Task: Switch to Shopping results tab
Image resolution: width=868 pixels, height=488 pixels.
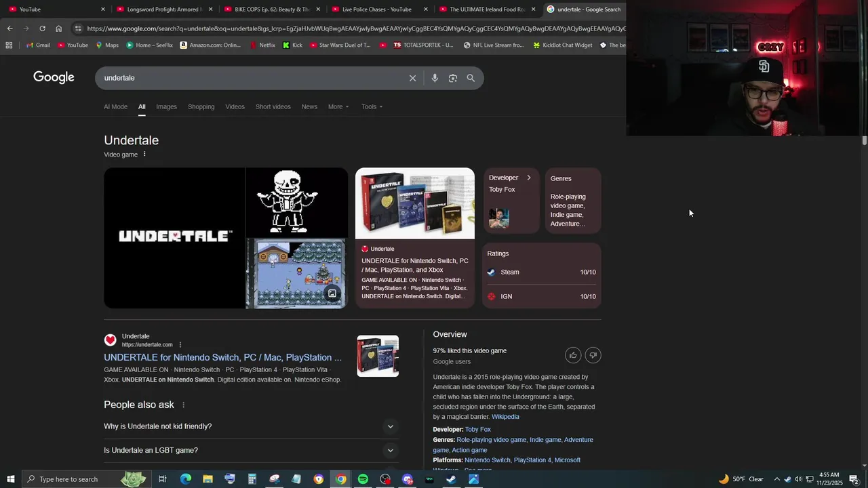Action: [201, 106]
